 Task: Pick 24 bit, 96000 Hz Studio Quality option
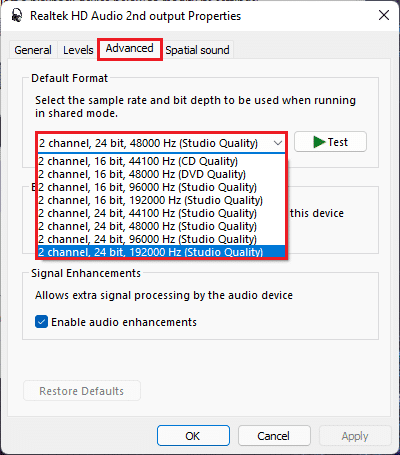161,239
